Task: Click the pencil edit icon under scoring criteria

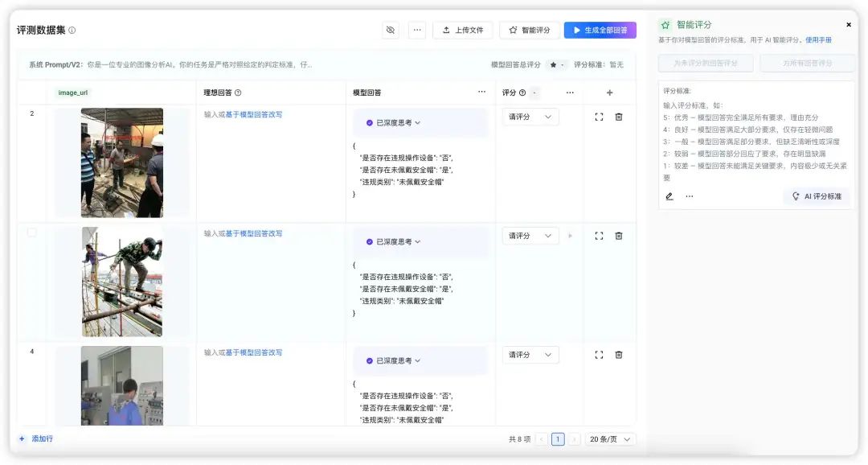Action: (x=669, y=196)
